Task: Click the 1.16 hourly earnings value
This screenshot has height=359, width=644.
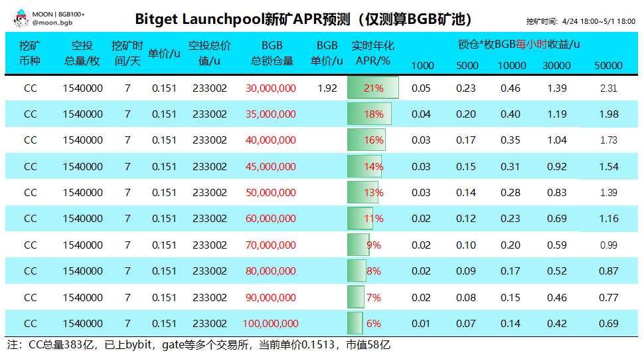Action: pyautogui.click(x=608, y=218)
